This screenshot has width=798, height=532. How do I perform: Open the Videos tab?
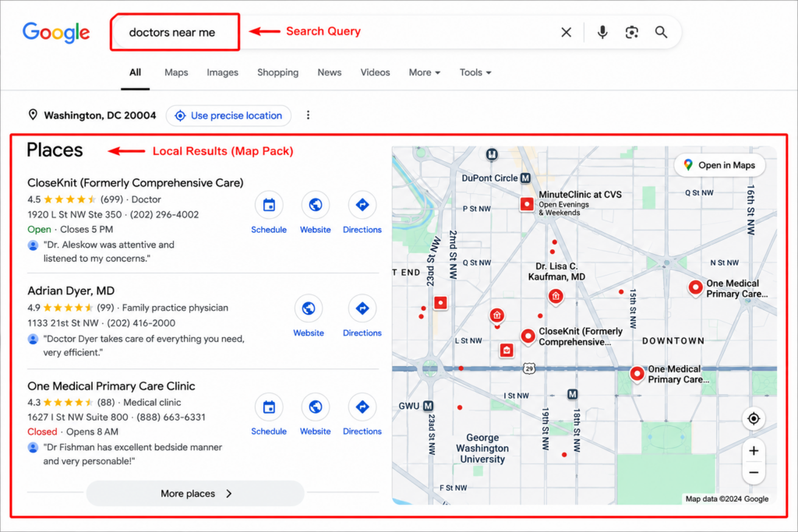tap(375, 72)
